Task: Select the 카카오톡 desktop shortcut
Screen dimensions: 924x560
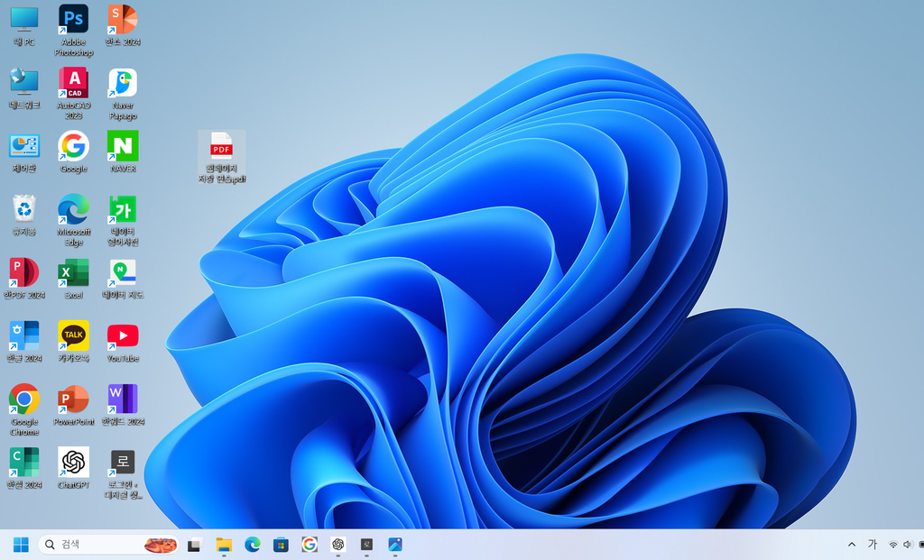Action: [74, 342]
